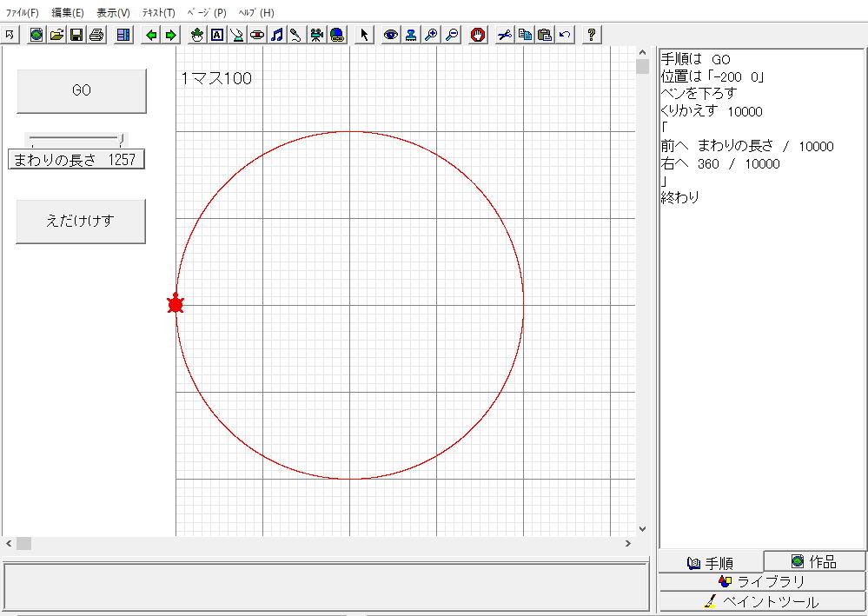Click the まわりの長さ slider handle
This screenshot has height=616, width=868.
(x=122, y=138)
